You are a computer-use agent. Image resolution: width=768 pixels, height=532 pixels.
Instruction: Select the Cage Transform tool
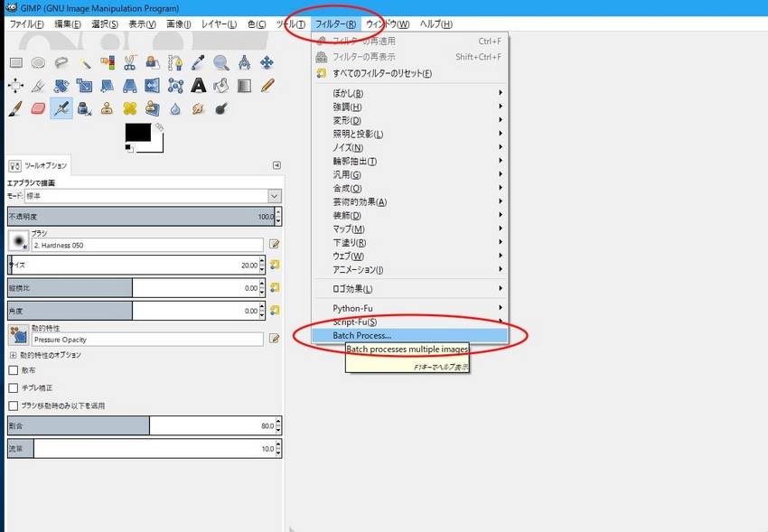175,86
